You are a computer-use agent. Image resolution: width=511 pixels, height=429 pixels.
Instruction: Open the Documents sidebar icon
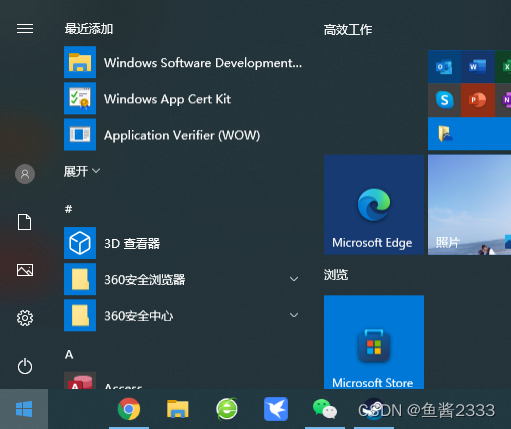point(25,222)
